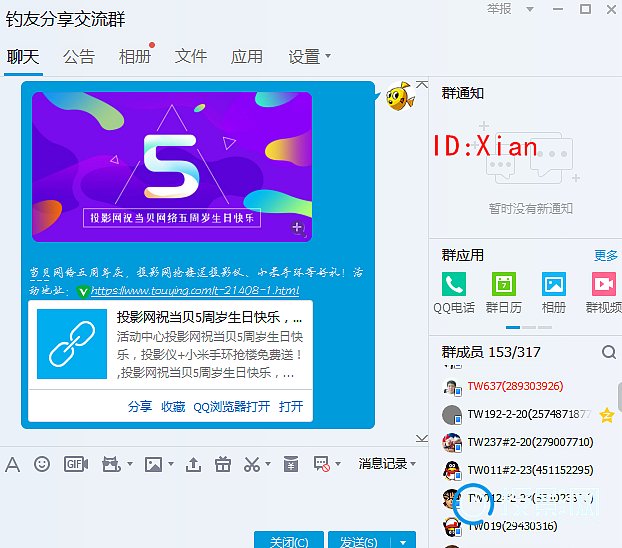The width and height of the screenshot is (622, 548).
Task: Click the link card title 投影网祝当贝5周岁生日快乐
Action: point(209,317)
